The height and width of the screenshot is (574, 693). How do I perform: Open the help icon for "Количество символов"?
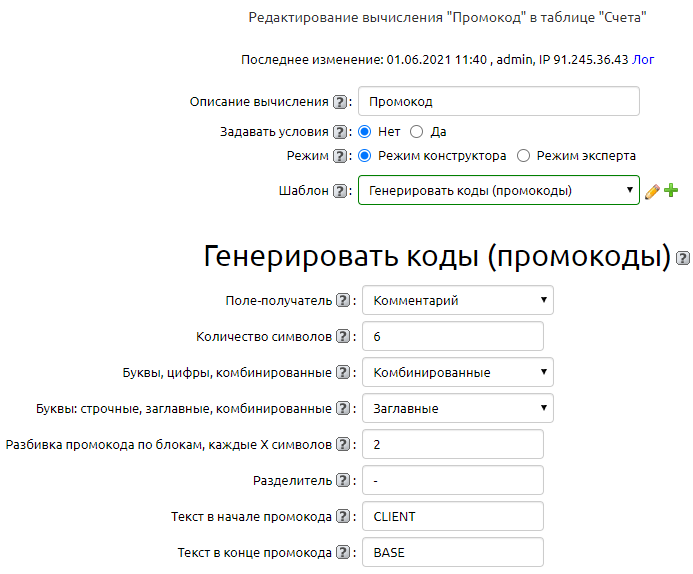pyautogui.click(x=345, y=337)
